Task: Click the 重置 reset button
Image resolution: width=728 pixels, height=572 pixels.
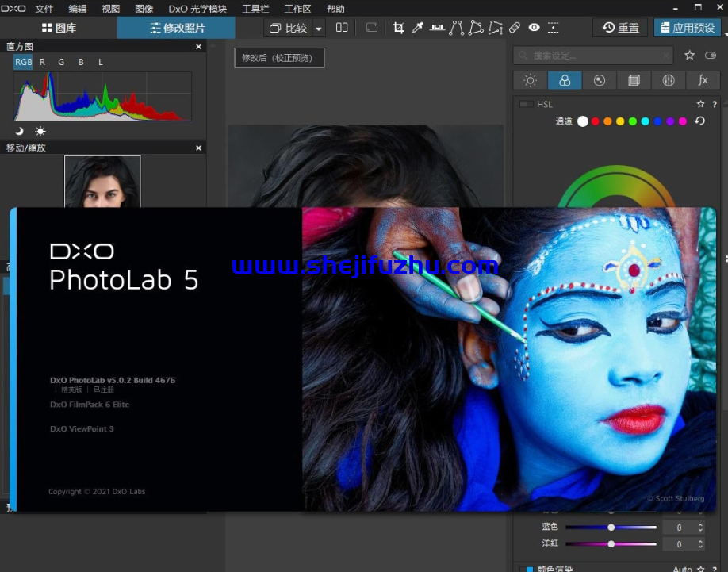Action: (x=621, y=28)
